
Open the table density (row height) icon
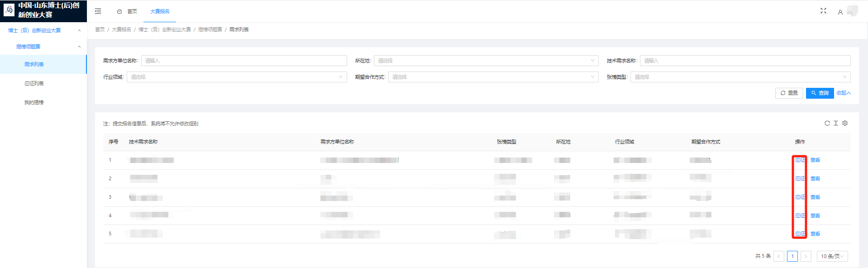836,123
